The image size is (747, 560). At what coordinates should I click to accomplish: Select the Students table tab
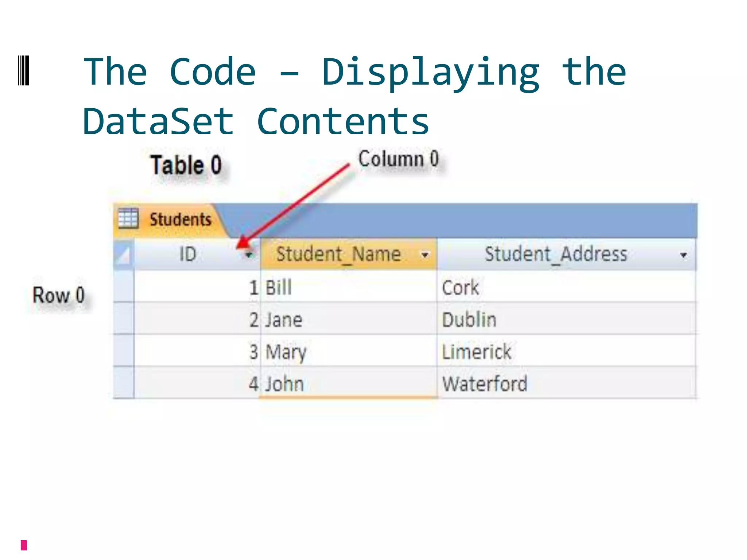tap(180, 219)
